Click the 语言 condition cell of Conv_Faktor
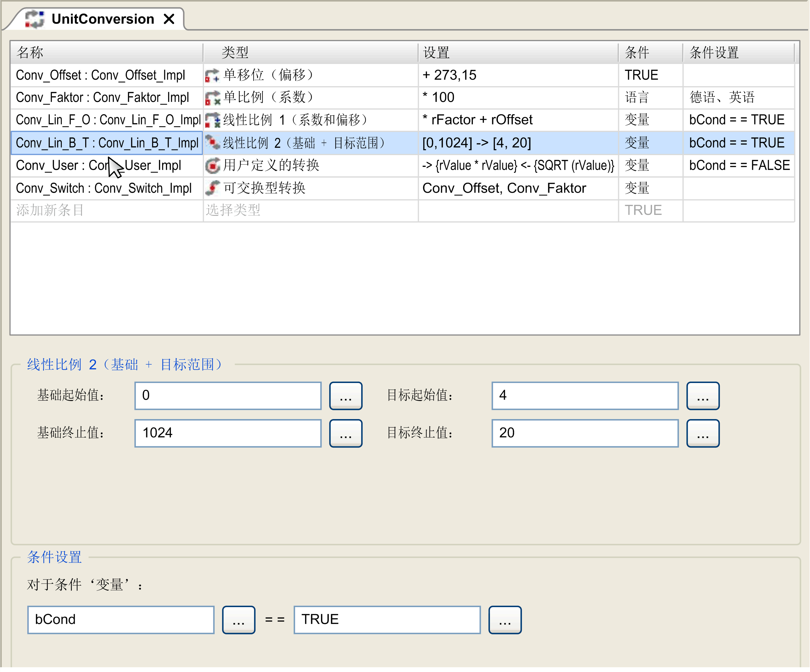This screenshot has height=672, width=810. coord(651,97)
